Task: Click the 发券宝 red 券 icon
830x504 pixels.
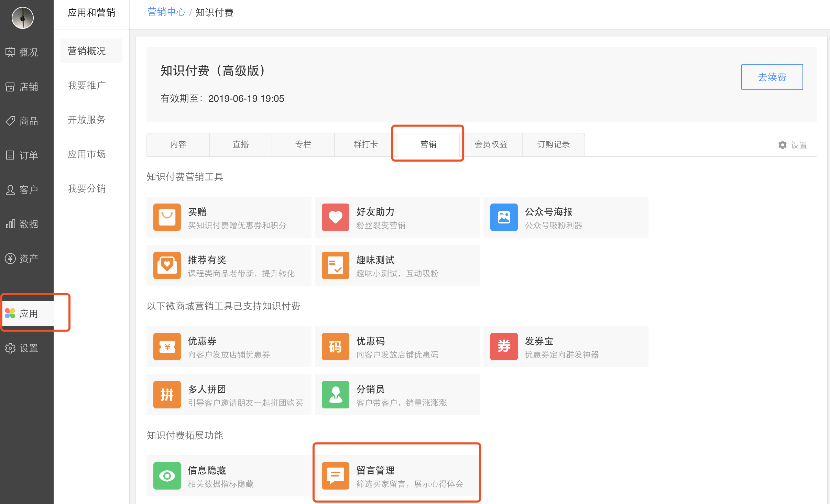Action: point(504,346)
